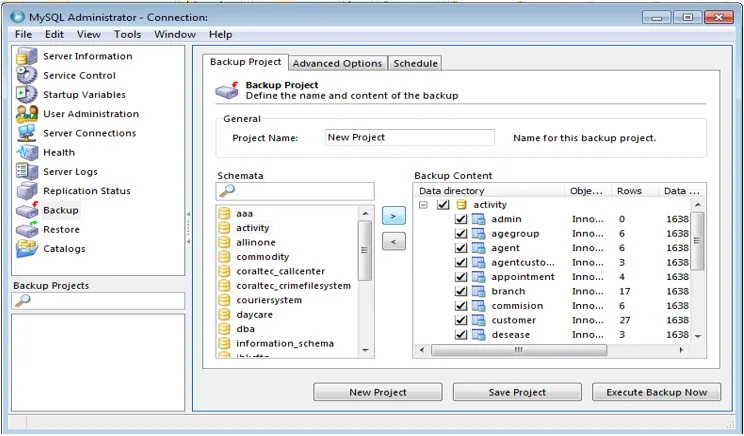
Task: Uncheck the agegroup table checkbox
Action: [460, 233]
